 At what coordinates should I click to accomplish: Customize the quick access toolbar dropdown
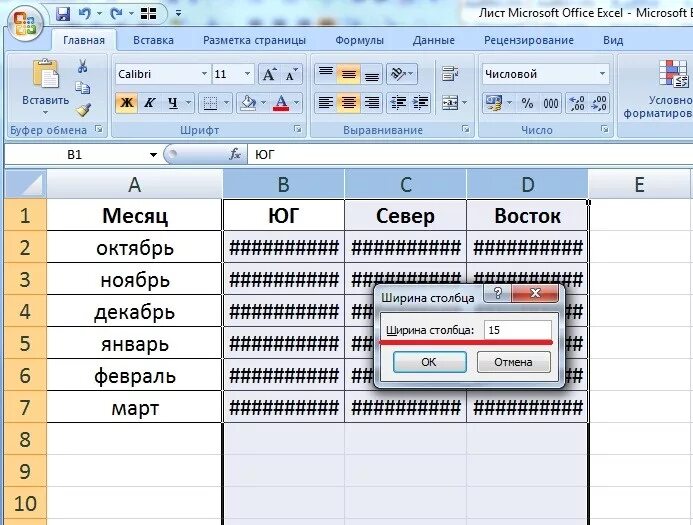click(178, 14)
